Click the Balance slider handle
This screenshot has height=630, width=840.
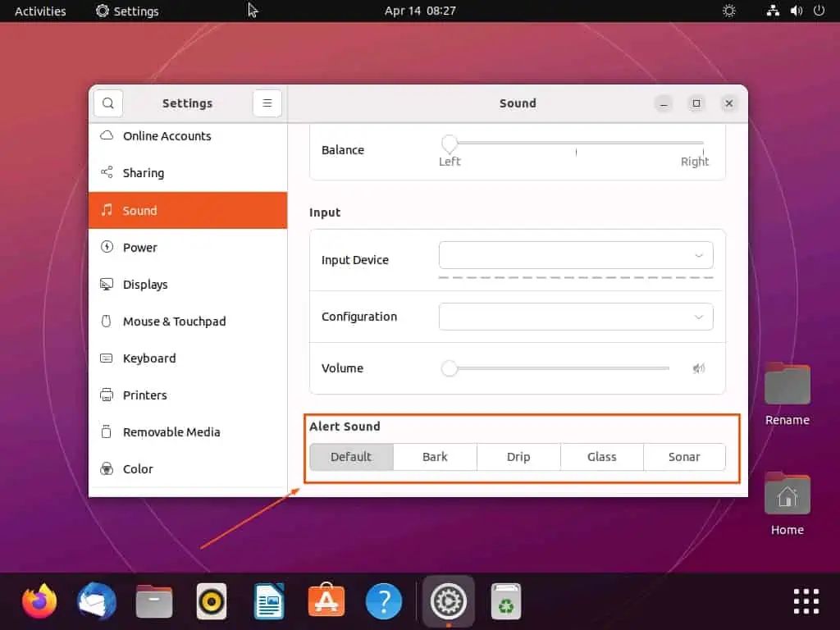tap(450, 143)
